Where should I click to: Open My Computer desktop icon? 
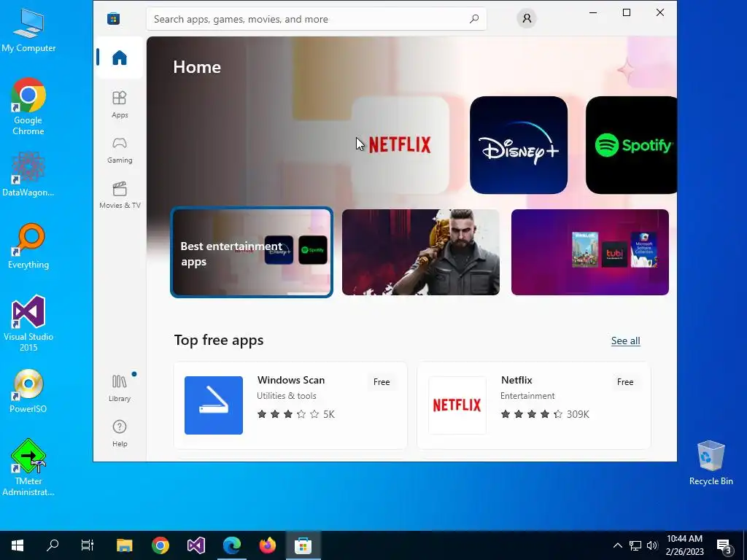pyautogui.click(x=28, y=31)
